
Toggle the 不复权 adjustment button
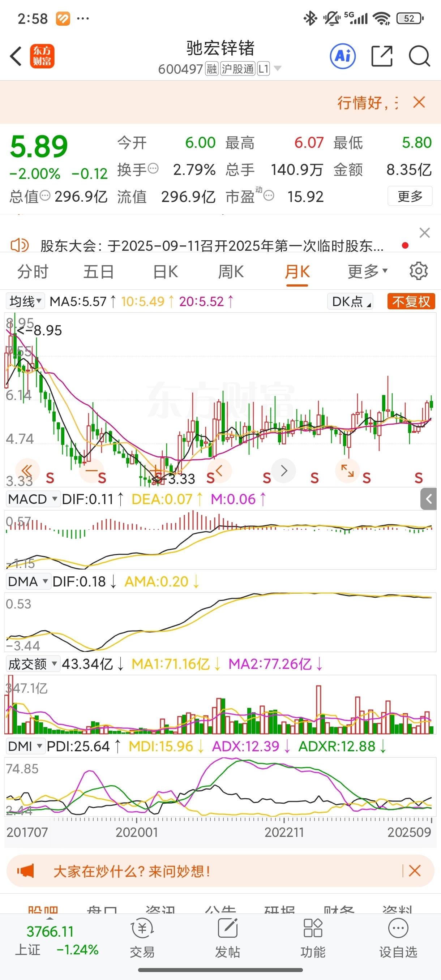coord(411,301)
